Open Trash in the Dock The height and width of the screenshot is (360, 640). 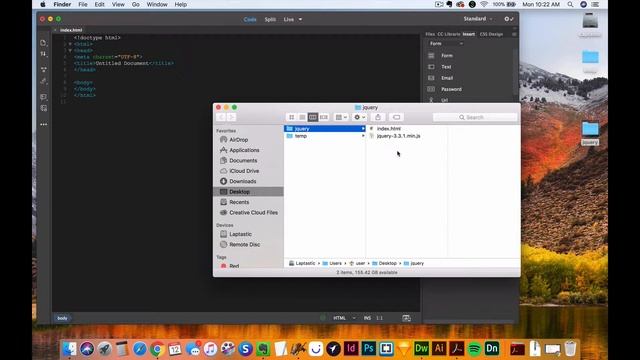571,349
